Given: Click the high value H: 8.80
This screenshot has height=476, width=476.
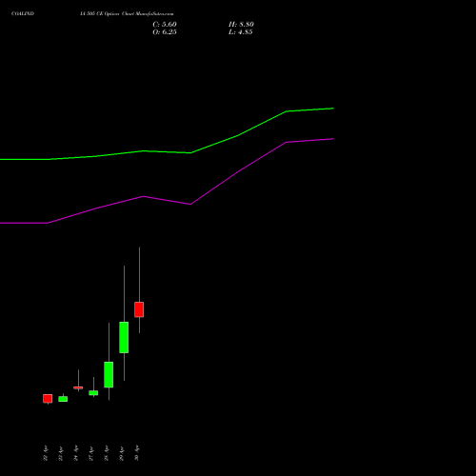Looking at the screenshot, I should click(x=241, y=25).
